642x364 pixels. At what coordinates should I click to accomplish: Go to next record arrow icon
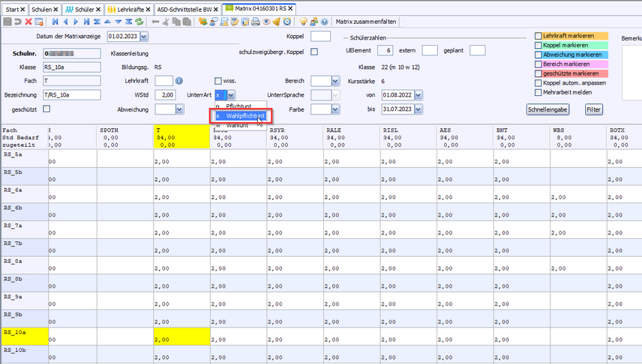(x=76, y=22)
